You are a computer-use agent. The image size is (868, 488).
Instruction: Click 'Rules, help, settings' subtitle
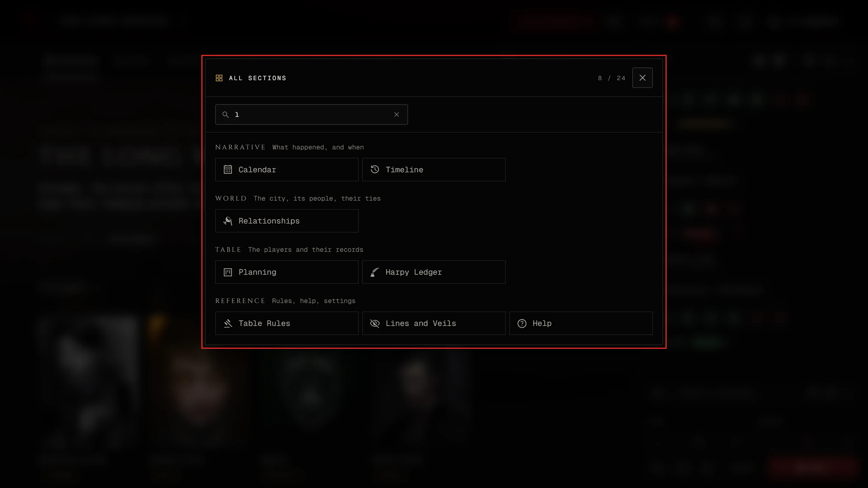click(x=314, y=301)
